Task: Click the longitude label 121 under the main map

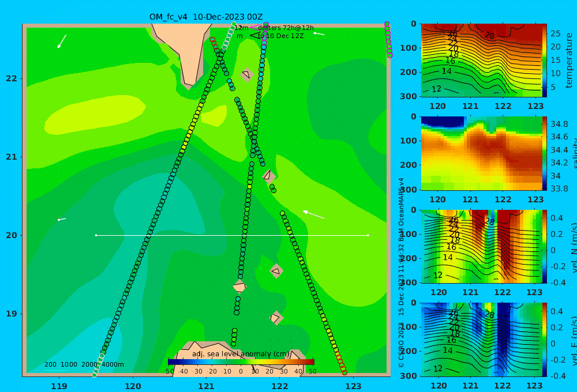Action: 207,386
